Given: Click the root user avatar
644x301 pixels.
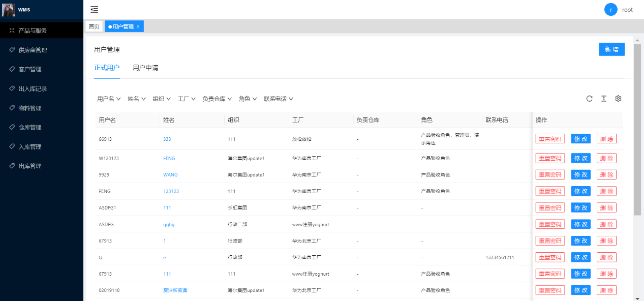Looking at the screenshot, I should point(610,10).
